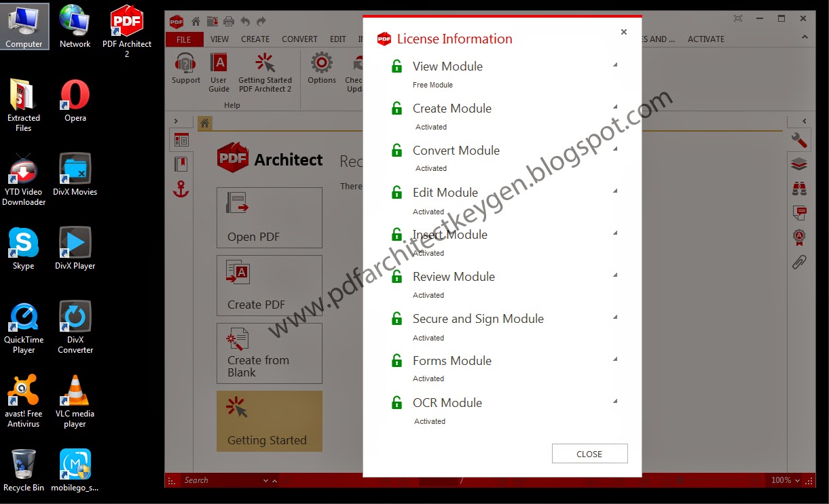The width and height of the screenshot is (829, 504).
Task: Open the wrench tools panel on right sidebar
Action: (x=799, y=140)
